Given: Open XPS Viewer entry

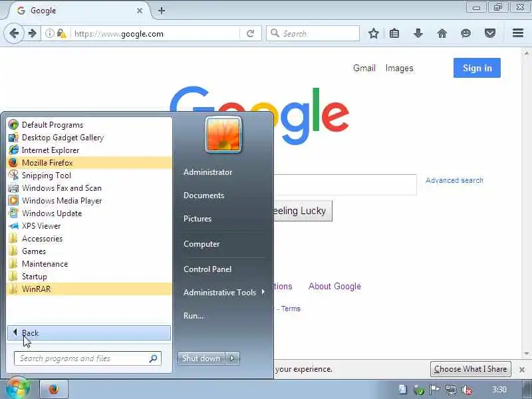Looking at the screenshot, I should tap(89, 226).
